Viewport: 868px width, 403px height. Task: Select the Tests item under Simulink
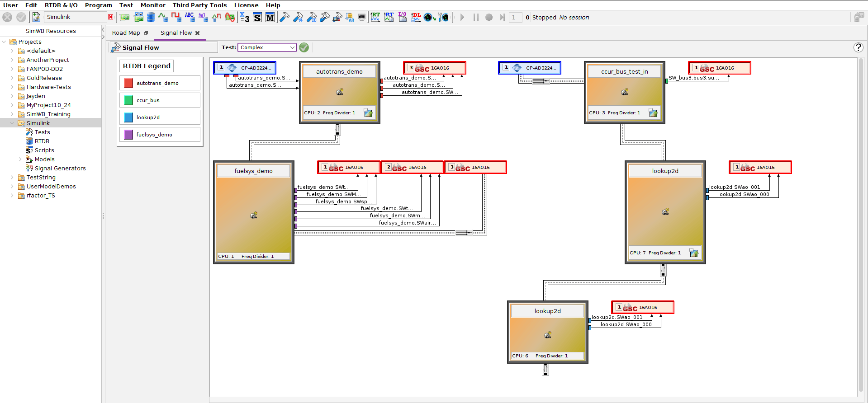(x=43, y=132)
